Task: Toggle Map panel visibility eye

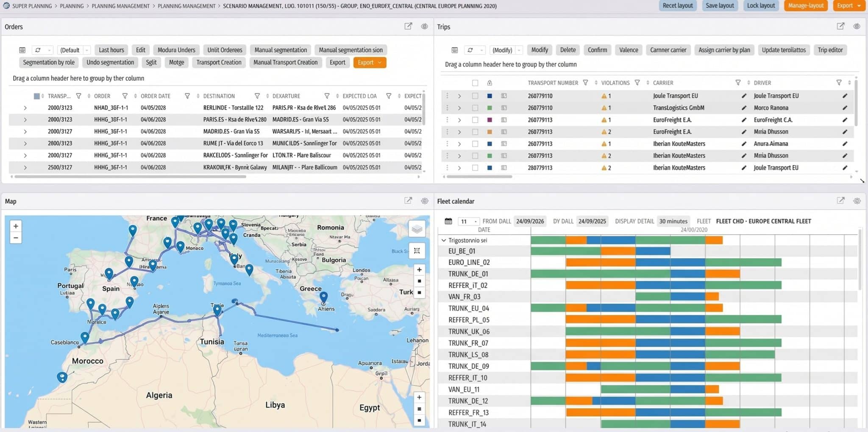Action: click(x=424, y=201)
